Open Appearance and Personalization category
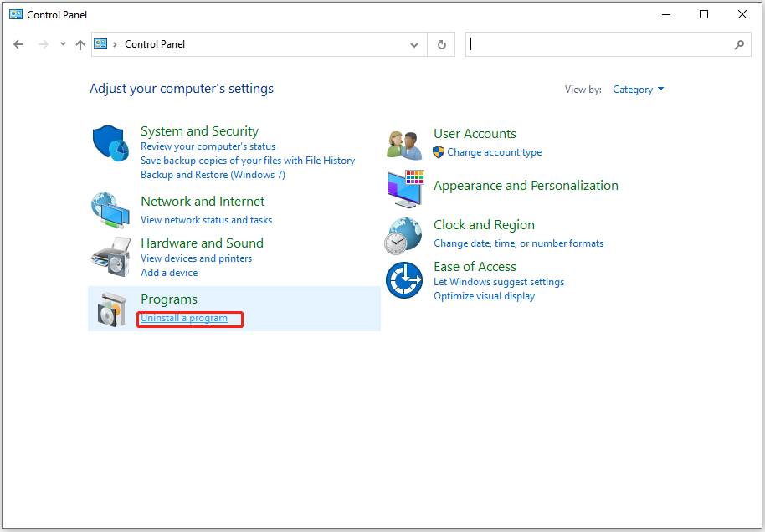The width and height of the screenshot is (765, 532). click(x=526, y=186)
